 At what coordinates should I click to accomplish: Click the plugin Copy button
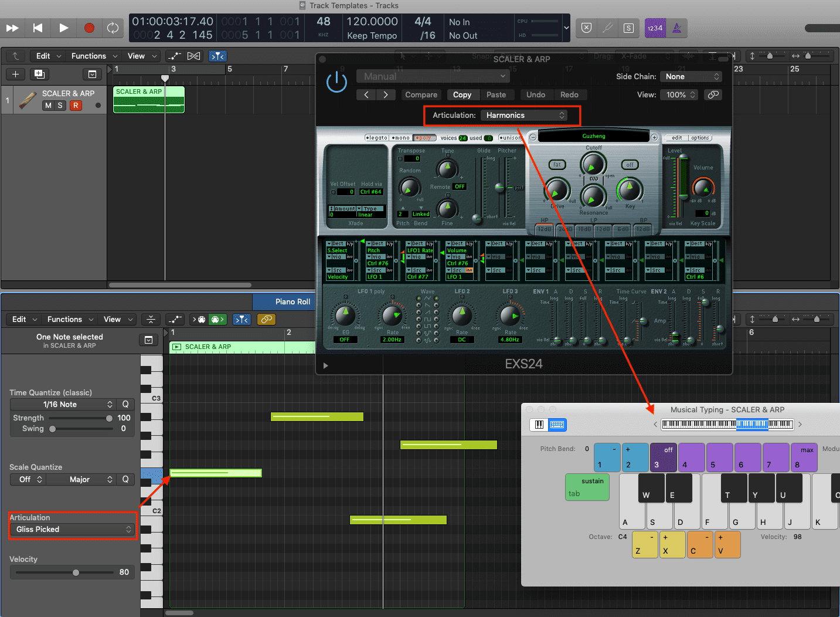click(x=462, y=94)
